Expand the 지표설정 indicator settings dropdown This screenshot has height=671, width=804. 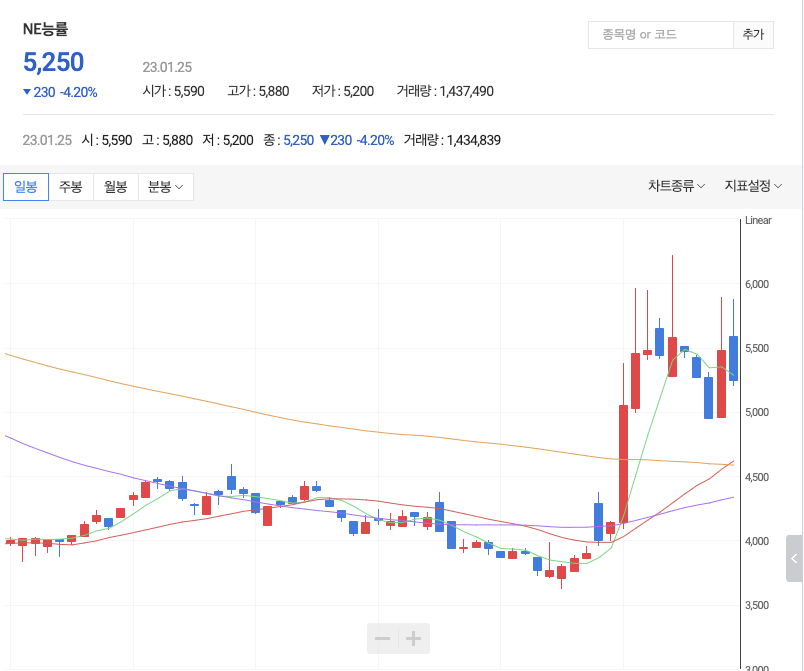[x=753, y=186]
